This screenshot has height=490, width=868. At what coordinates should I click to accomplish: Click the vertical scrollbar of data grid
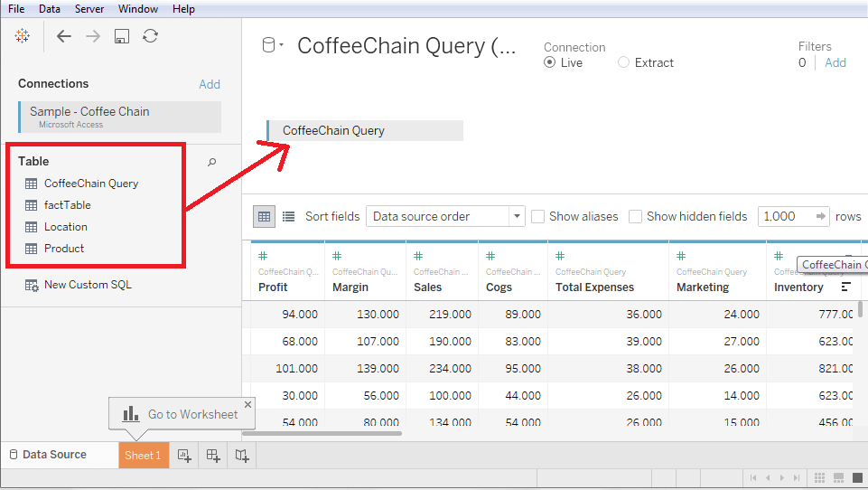click(860, 309)
